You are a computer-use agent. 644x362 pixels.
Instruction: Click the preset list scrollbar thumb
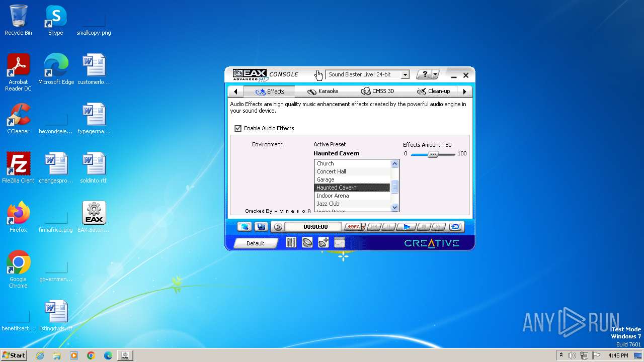click(394, 187)
